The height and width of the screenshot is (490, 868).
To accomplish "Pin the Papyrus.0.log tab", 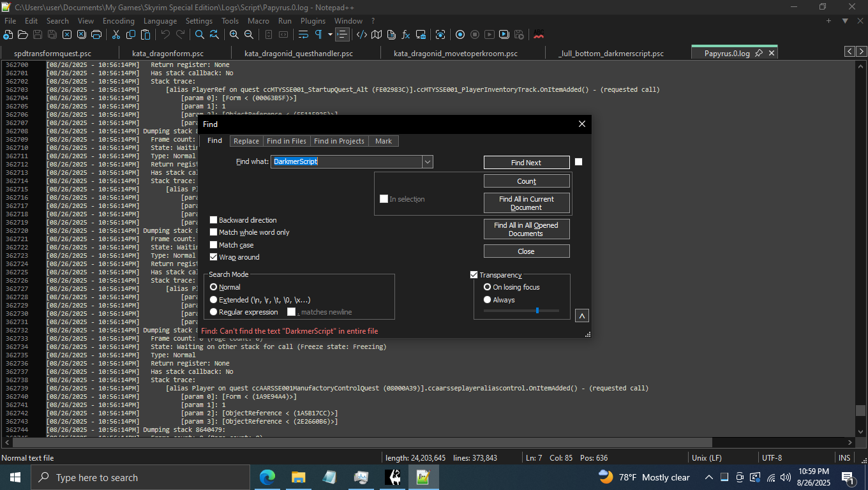I will click(759, 54).
